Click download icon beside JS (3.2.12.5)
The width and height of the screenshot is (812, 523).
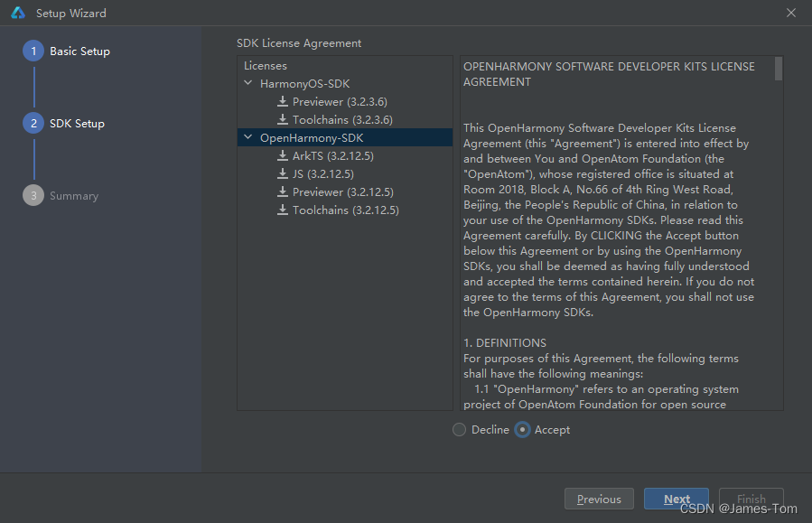[282, 174]
